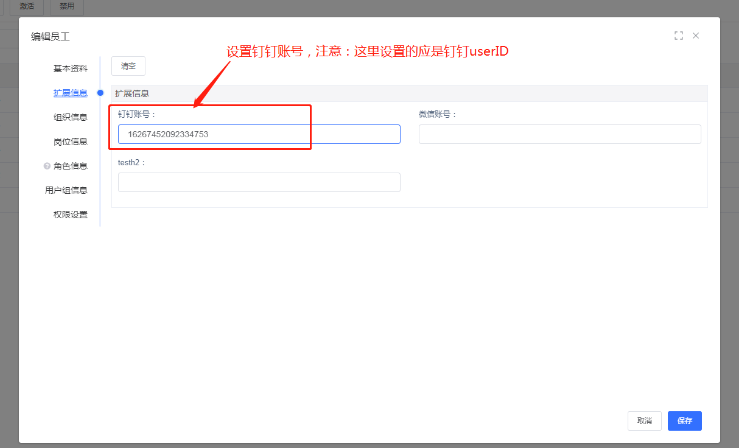Open the 权限设置 tab

coord(70,214)
